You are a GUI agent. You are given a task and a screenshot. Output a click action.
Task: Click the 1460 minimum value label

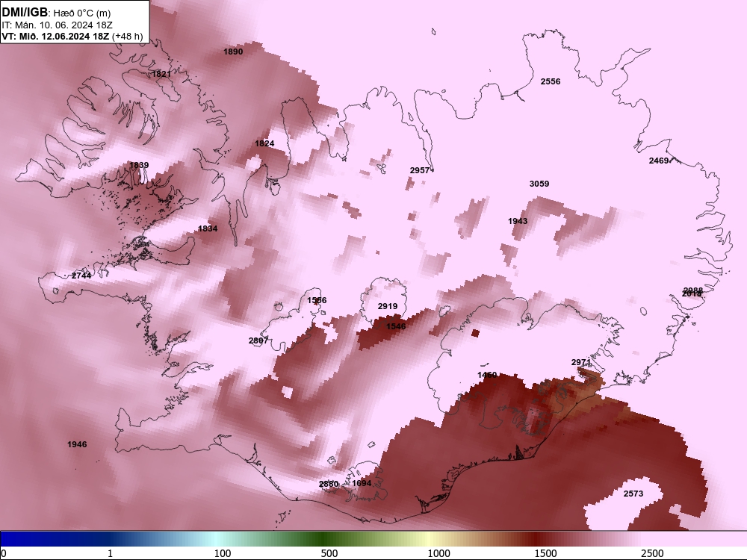click(x=487, y=376)
